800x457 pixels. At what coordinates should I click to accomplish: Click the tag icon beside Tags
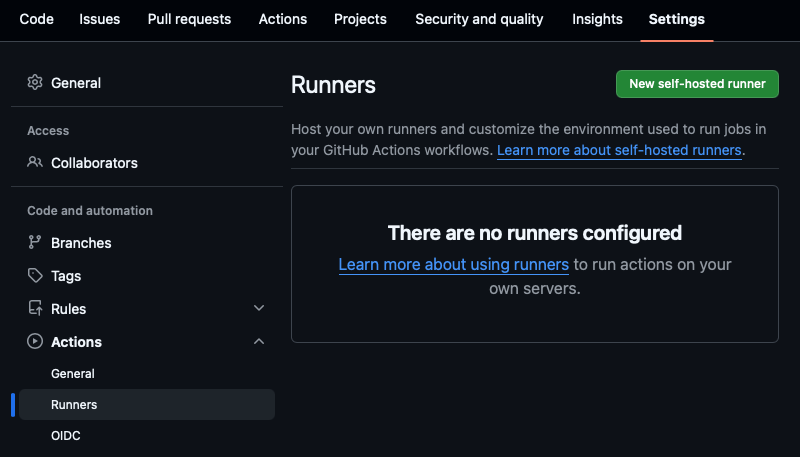(35, 275)
